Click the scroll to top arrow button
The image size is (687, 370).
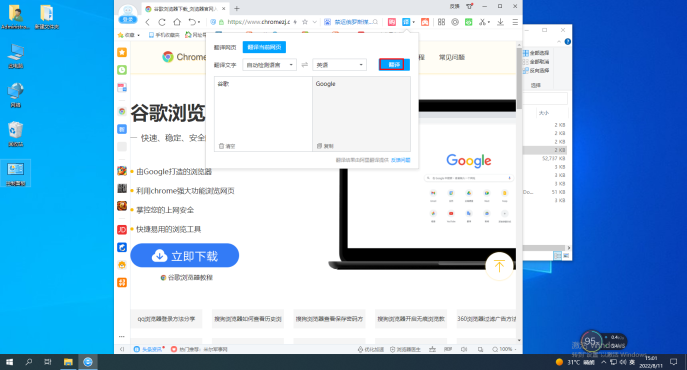pyautogui.click(x=499, y=266)
